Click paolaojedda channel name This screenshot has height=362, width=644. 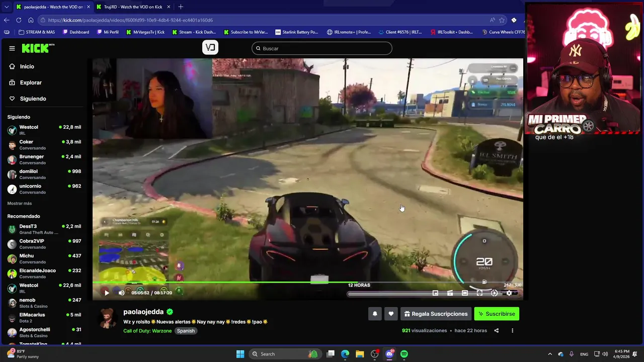click(143, 312)
